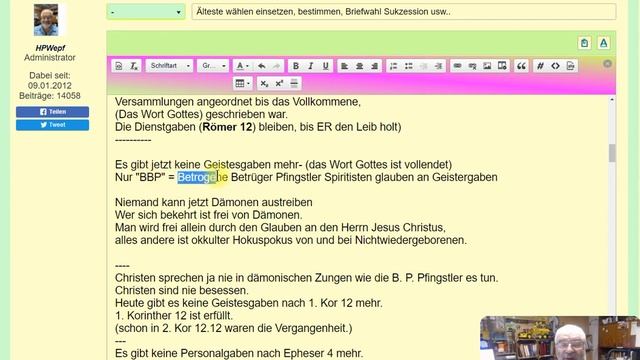
Task: Insert a numbered list
Action: click(x=393, y=66)
